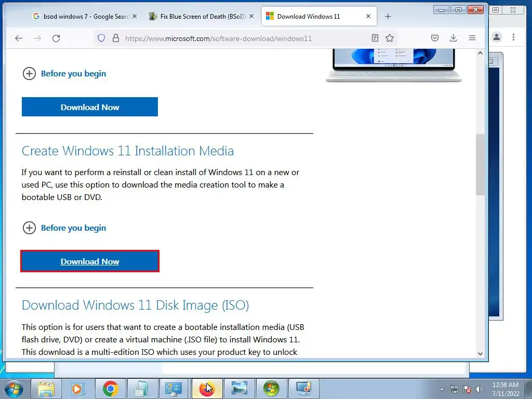
Task: Show hidden system tray icons
Action: [442, 389]
